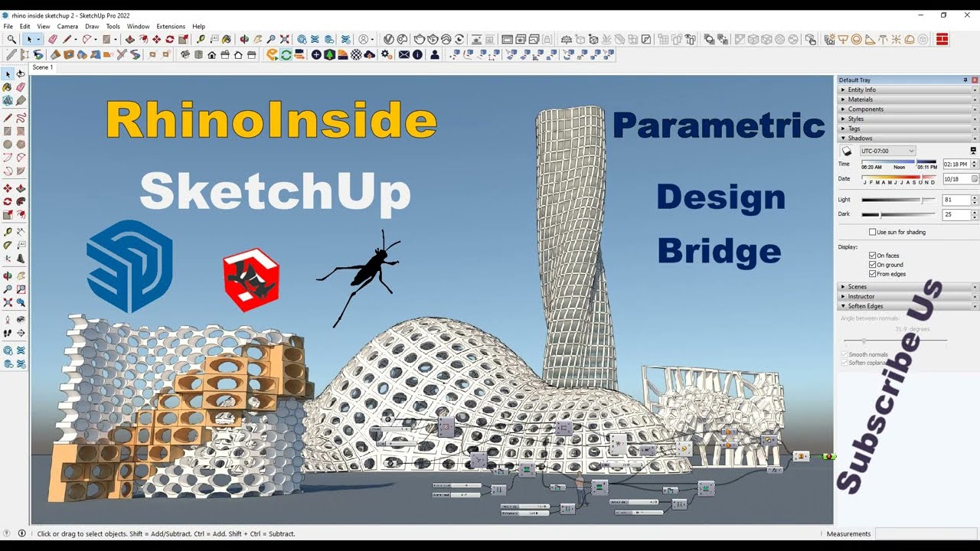Click the envelope feedback icon
980x551 pixels.
pyautogui.click(x=403, y=54)
